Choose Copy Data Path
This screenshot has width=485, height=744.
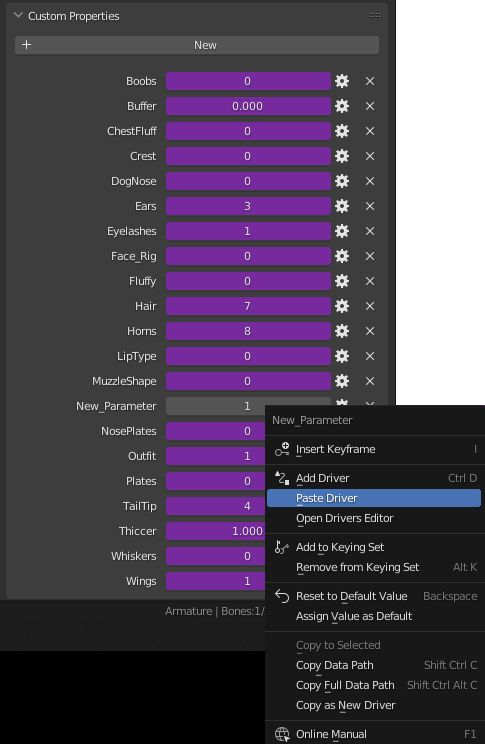(375, 665)
